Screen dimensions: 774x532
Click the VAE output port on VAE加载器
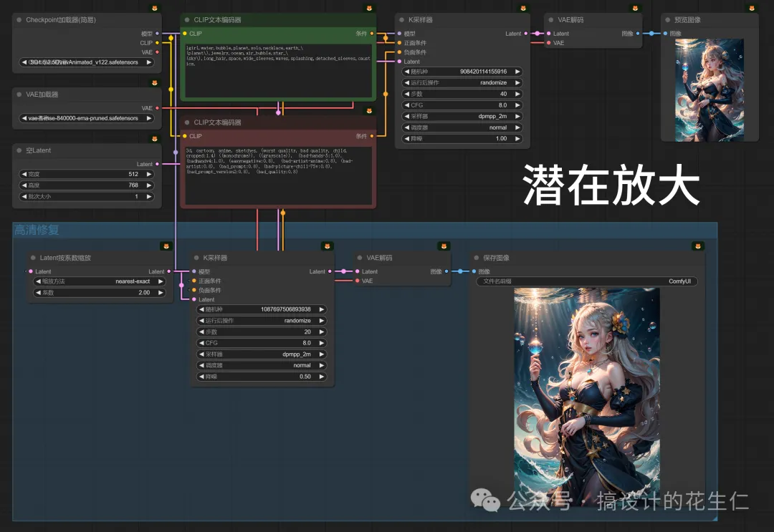[158, 108]
